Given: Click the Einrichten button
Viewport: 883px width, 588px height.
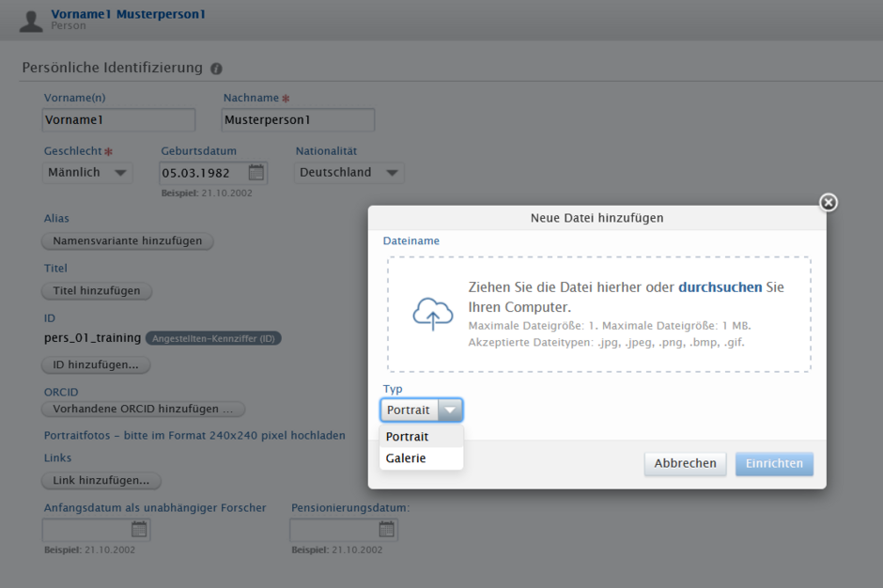Looking at the screenshot, I should pyautogui.click(x=774, y=463).
